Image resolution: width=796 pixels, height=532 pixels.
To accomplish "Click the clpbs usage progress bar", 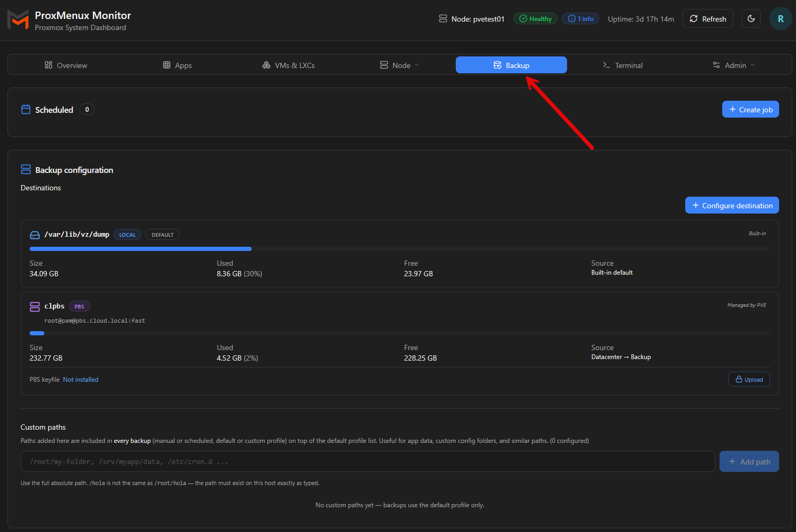I will (400, 333).
